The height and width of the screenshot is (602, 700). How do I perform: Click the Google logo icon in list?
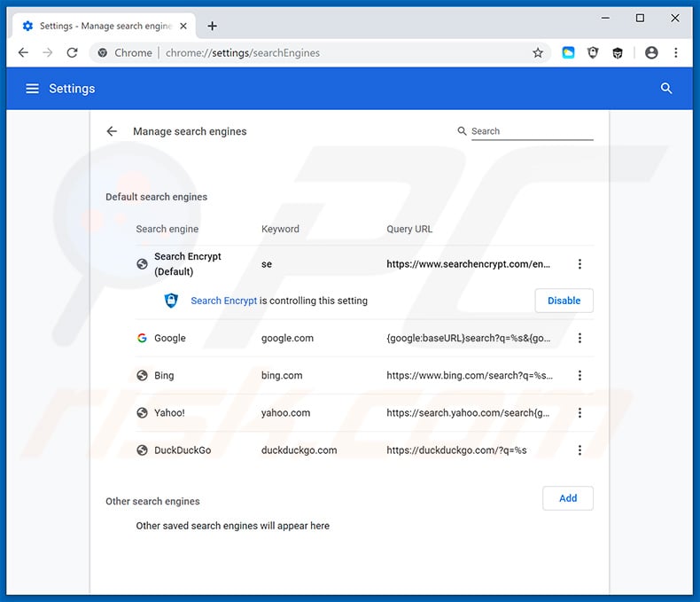pyautogui.click(x=142, y=338)
